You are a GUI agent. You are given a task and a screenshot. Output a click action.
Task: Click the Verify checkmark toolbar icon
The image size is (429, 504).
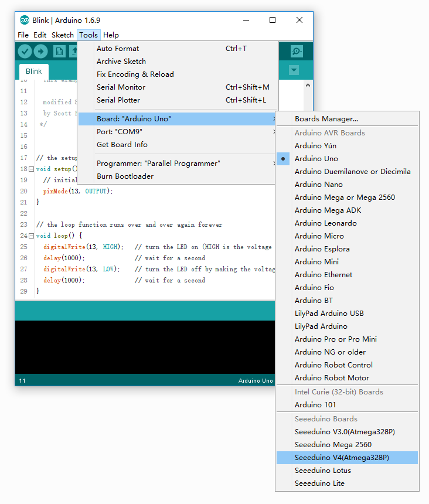coord(25,52)
